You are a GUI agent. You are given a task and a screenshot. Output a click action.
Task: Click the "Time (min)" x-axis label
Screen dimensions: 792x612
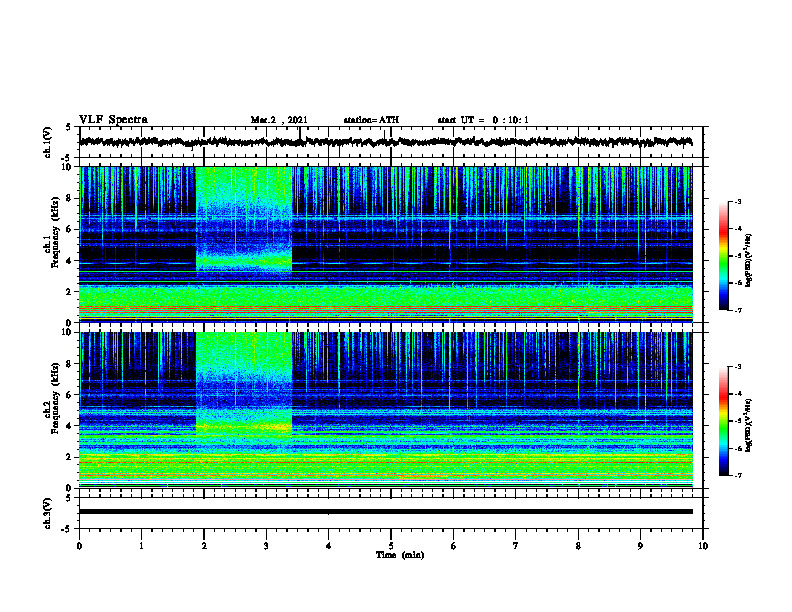400,555
